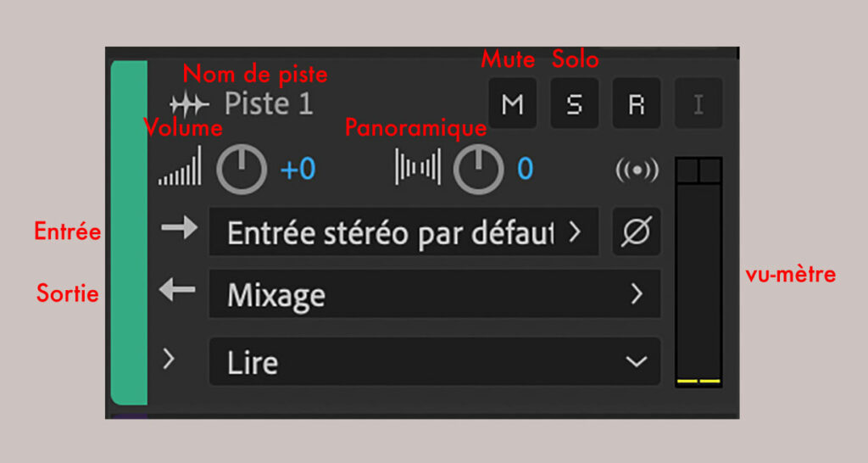Click the pan knob
868x463 pixels.
coord(478,170)
